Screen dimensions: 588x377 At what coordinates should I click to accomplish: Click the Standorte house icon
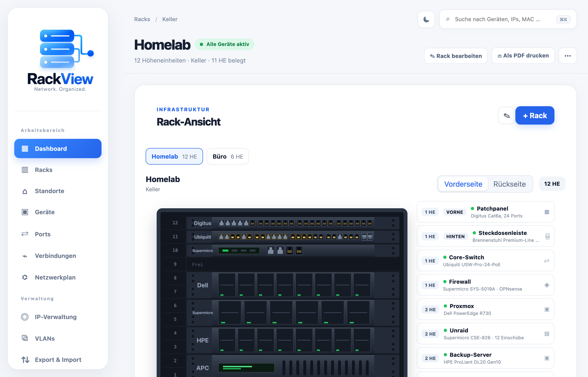click(25, 191)
